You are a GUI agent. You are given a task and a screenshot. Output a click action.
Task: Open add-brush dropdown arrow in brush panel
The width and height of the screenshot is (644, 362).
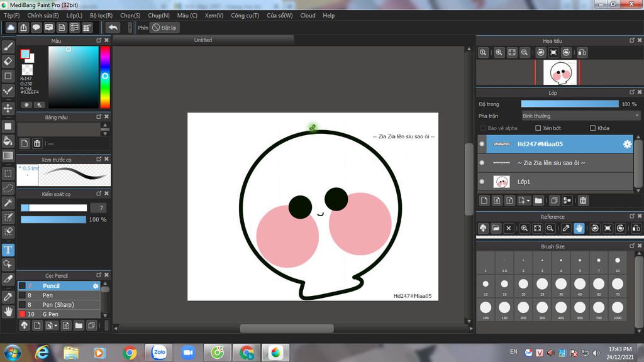click(x=56, y=326)
